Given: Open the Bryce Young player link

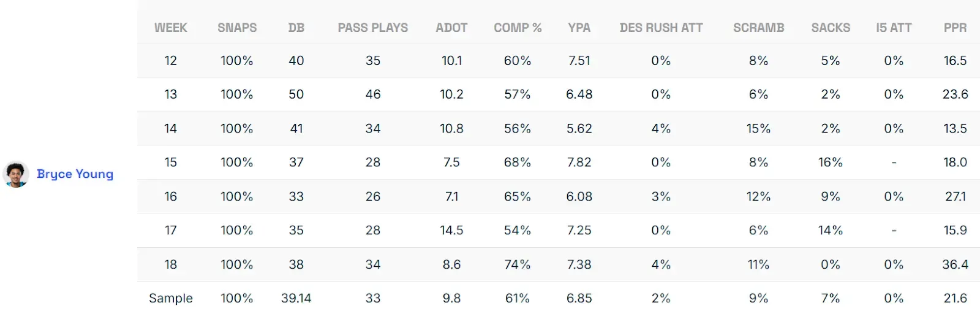Looking at the screenshot, I should (75, 174).
